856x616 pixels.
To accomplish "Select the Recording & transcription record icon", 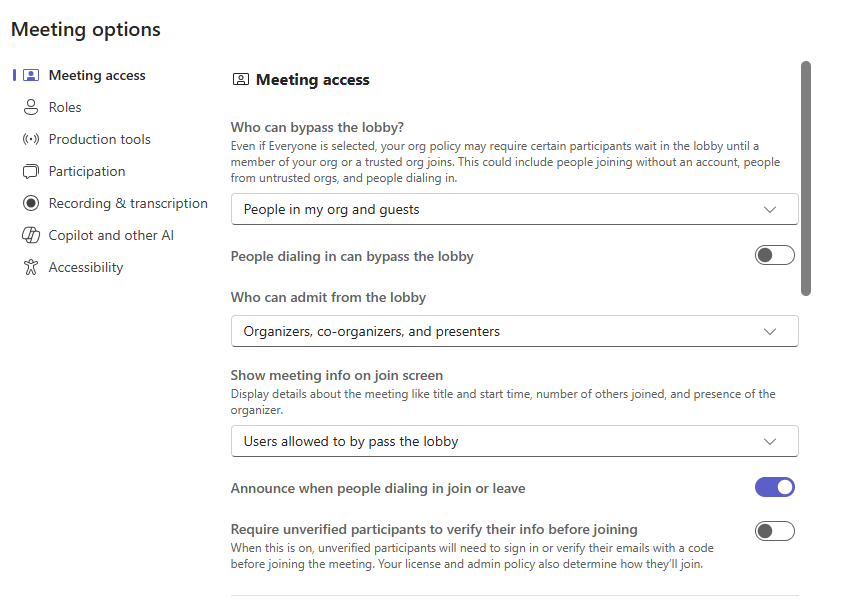I will click(31, 203).
